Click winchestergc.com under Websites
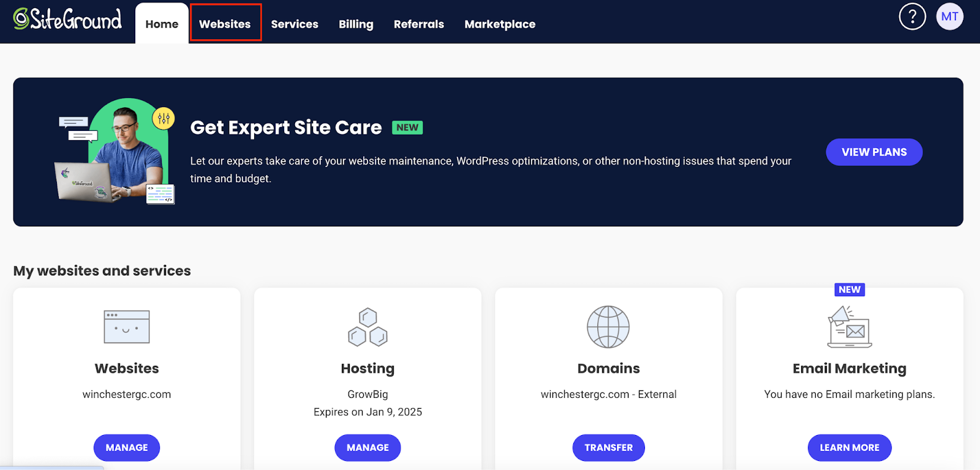The height and width of the screenshot is (470, 980). pyautogui.click(x=127, y=395)
